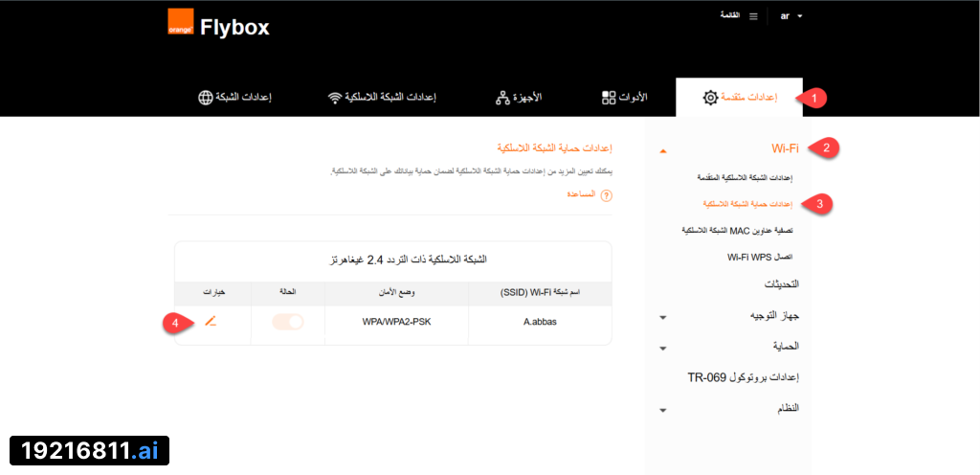980x475 pixels.
Task: Toggle the A.abbas network status switch
Action: pyautogui.click(x=288, y=322)
